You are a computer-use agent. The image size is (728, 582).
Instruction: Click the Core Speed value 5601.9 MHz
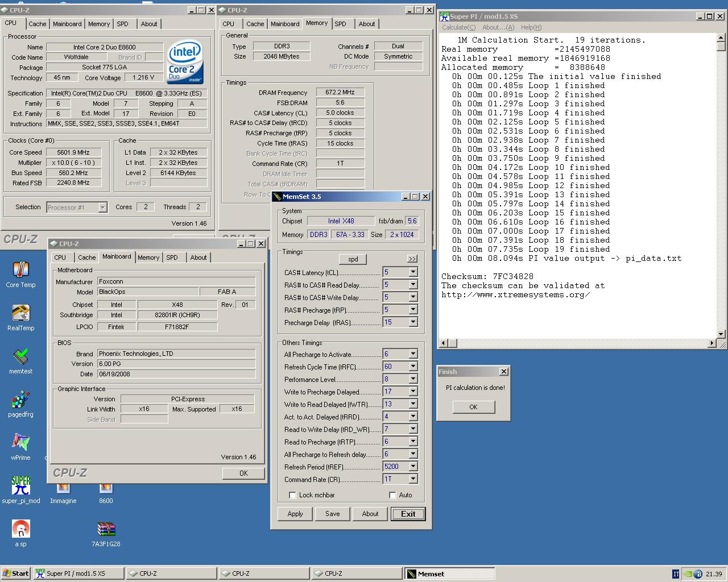(73, 152)
